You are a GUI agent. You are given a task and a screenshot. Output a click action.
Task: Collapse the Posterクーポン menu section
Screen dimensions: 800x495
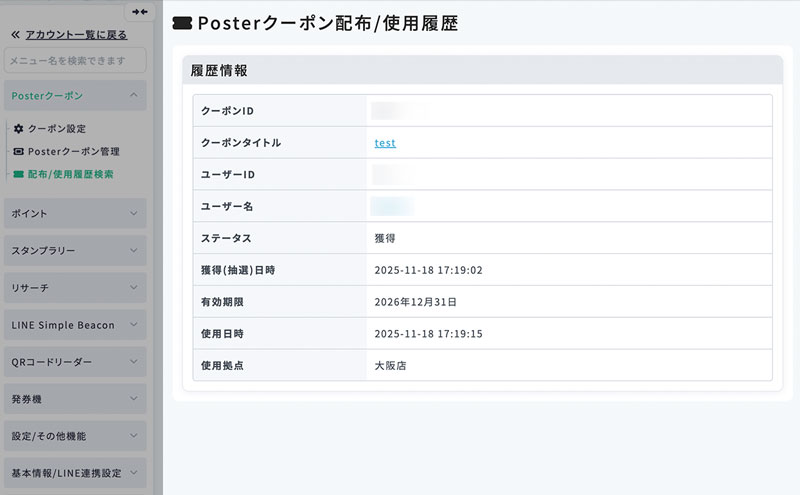click(x=76, y=96)
